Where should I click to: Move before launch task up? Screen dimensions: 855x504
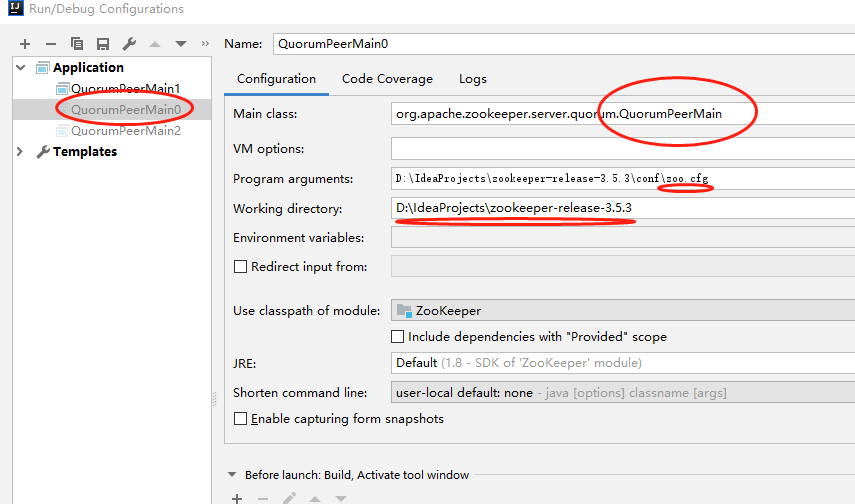[315, 499]
